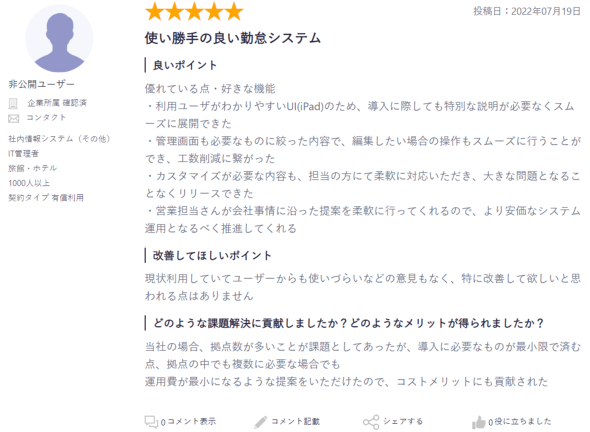Click the user avatar silhouette icon
The image size is (590, 432).
59,39
